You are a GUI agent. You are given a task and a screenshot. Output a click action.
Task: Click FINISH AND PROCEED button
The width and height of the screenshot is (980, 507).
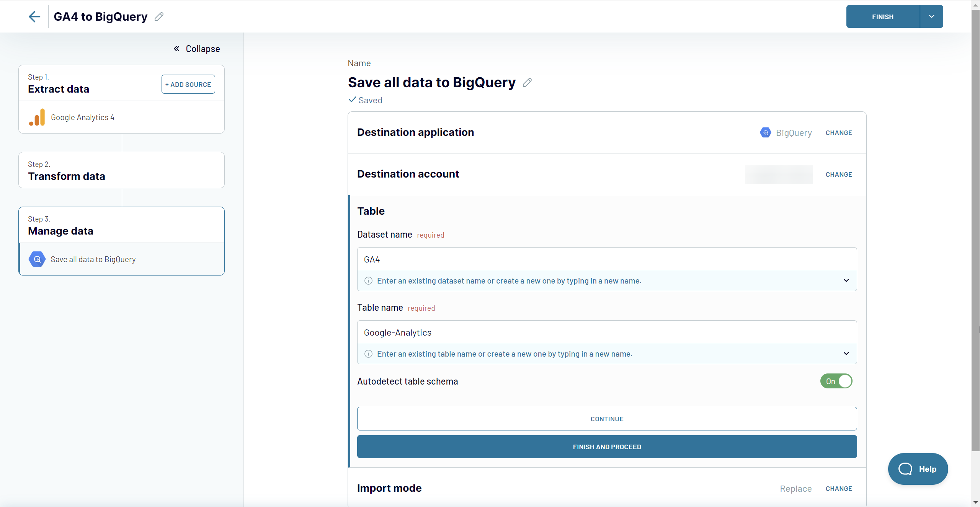point(607,447)
